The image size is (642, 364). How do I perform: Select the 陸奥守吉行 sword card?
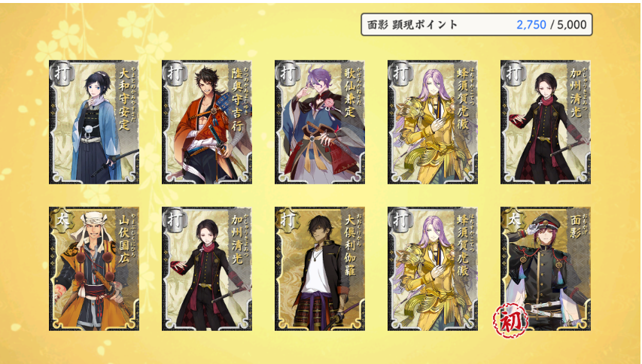(x=207, y=123)
